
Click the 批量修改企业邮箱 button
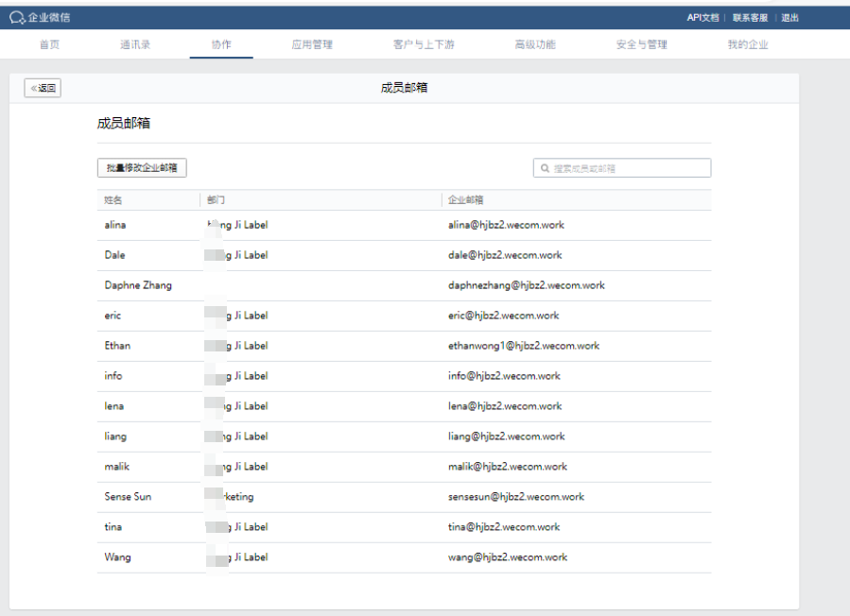140,167
